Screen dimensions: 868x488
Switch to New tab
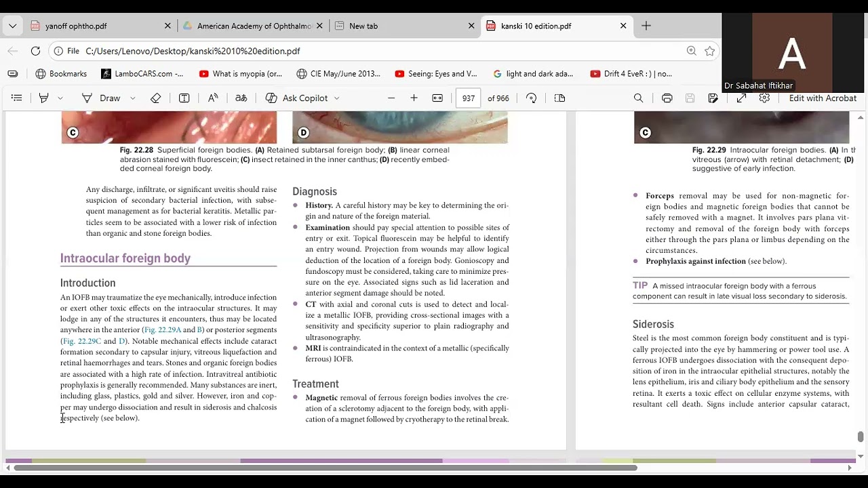(363, 26)
